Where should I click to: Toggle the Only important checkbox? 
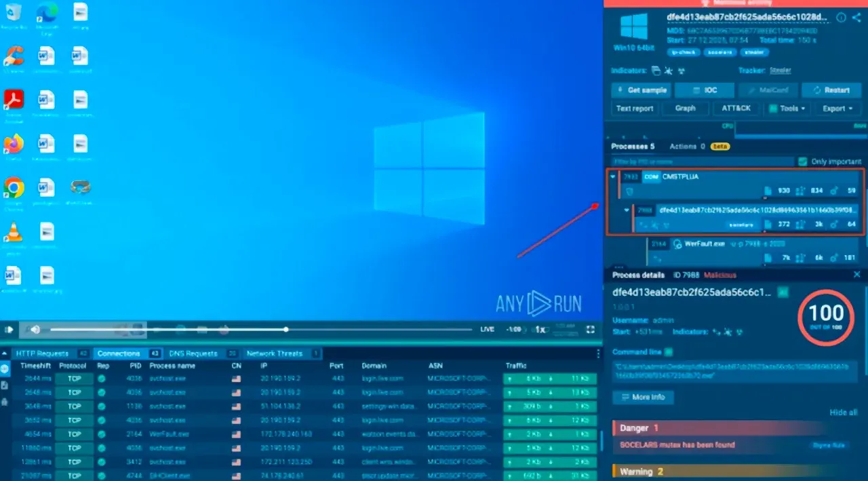(803, 161)
